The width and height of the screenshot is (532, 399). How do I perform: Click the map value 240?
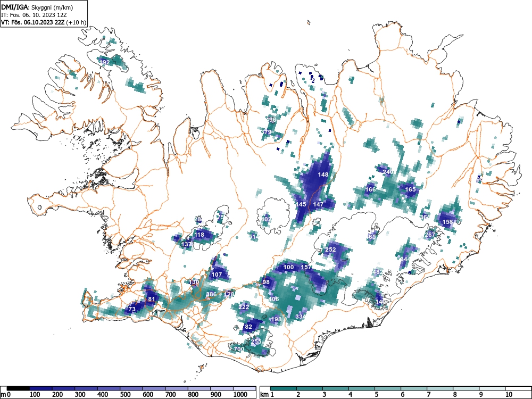(x=388, y=172)
